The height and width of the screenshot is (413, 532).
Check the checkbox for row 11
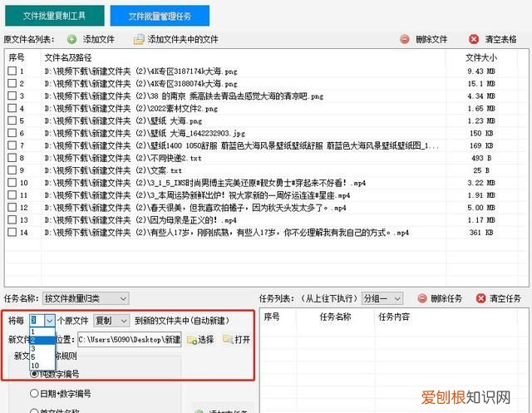point(12,195)
